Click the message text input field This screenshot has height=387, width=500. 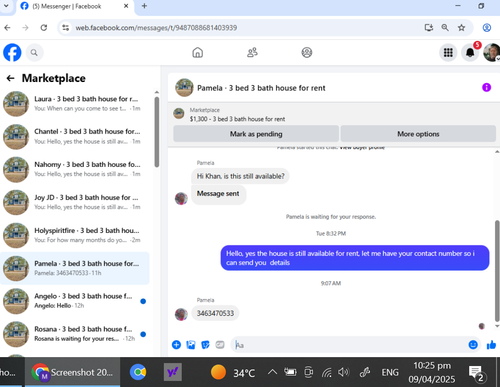[350, 345]
